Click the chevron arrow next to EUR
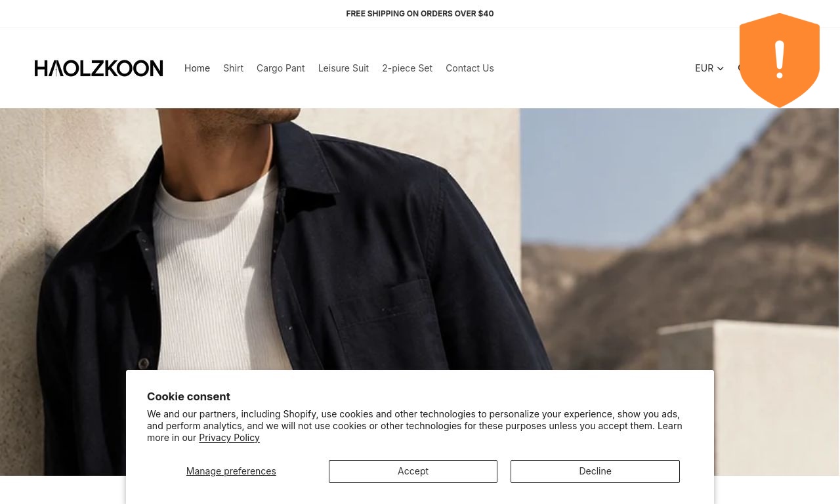Viewport: 840px width, 504px height. click(x=721, y=68)
